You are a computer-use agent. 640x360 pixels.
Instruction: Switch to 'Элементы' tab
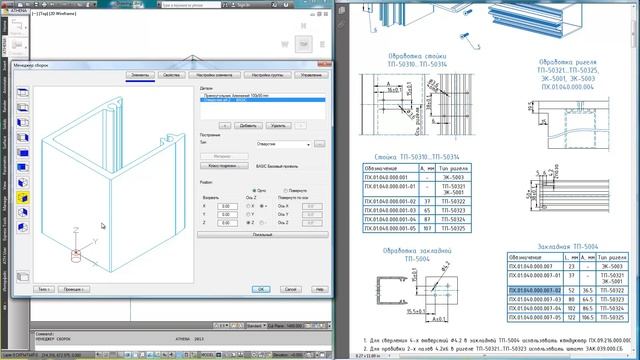[x=140, y=75]
